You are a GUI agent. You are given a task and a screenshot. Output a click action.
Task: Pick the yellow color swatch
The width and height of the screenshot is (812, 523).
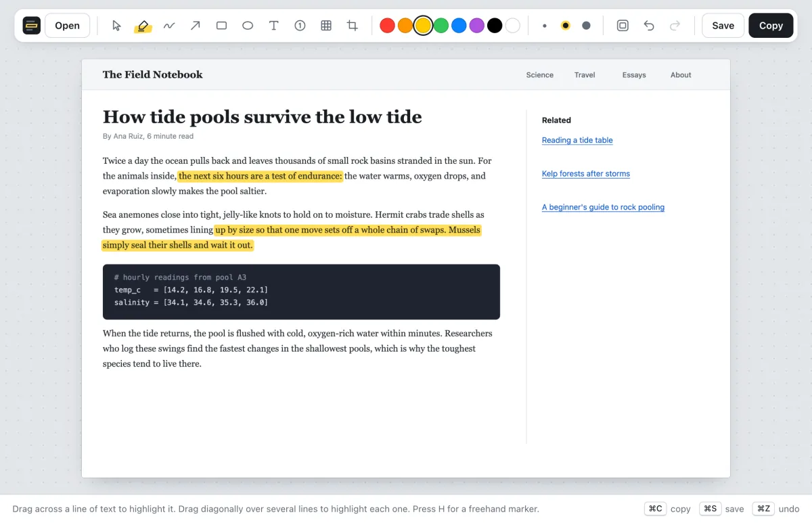(423, 26)
